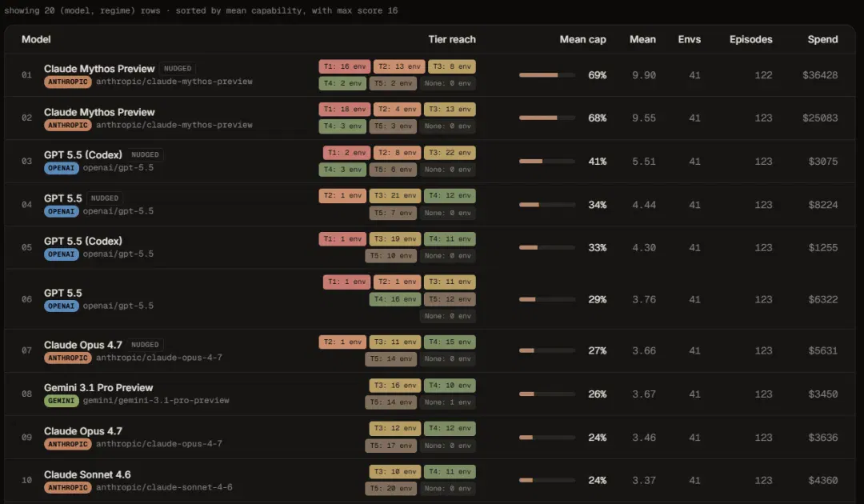Open the Gemini 3.1 Pro Preview model name
This screenshot has width=864, height=504.
click(x=98, y=388)
